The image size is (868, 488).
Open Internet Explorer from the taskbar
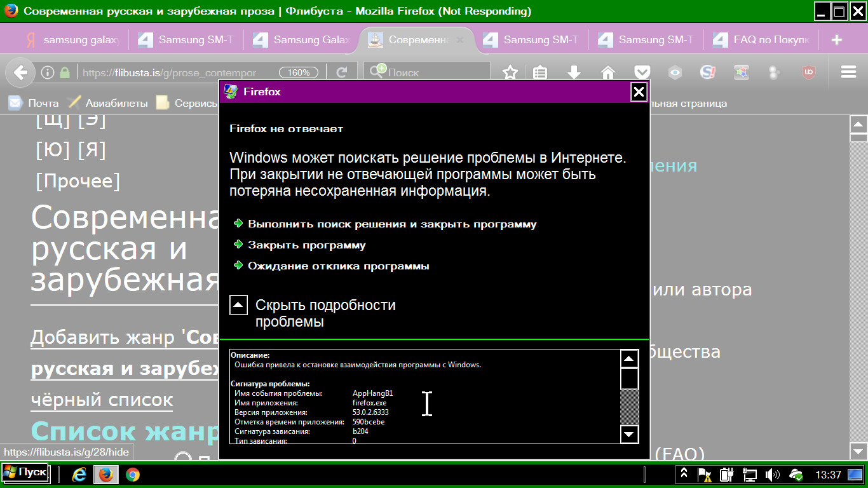79,474
